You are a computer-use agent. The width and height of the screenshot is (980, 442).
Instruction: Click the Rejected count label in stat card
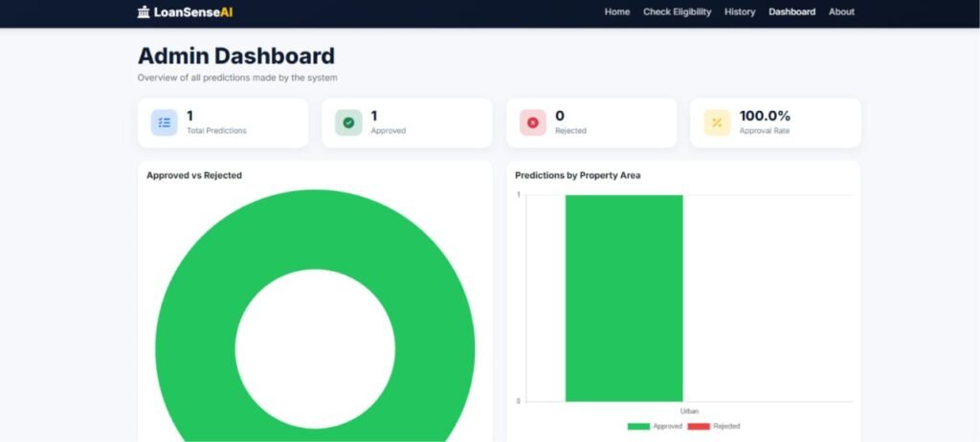570,131
